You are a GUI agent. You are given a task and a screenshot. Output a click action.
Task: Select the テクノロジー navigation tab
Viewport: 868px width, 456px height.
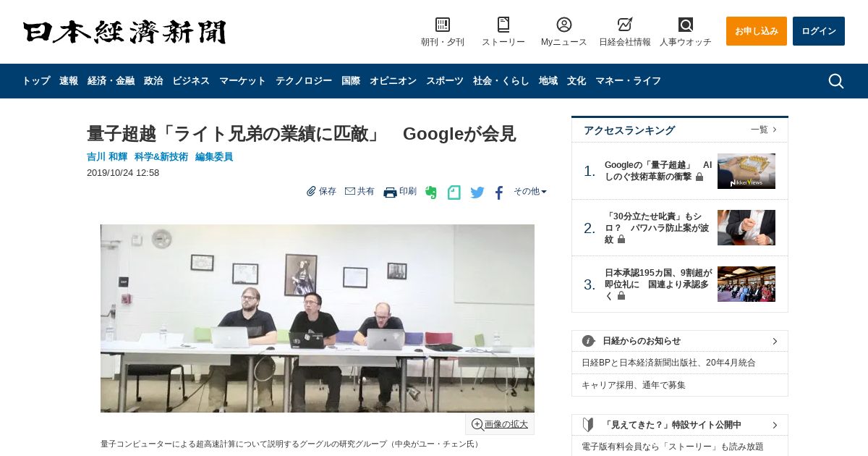[304, 81]
